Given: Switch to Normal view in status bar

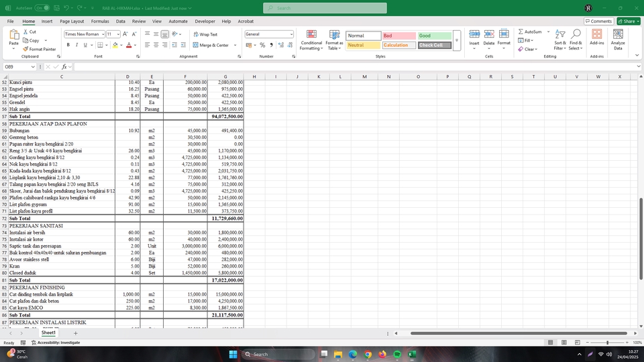Looking at the screenshot, I should click(550, 343).
